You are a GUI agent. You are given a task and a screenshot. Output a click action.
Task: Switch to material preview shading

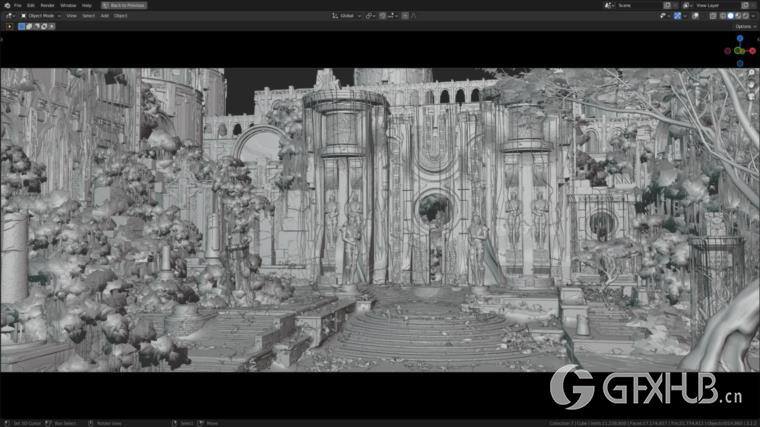point(738,16)
